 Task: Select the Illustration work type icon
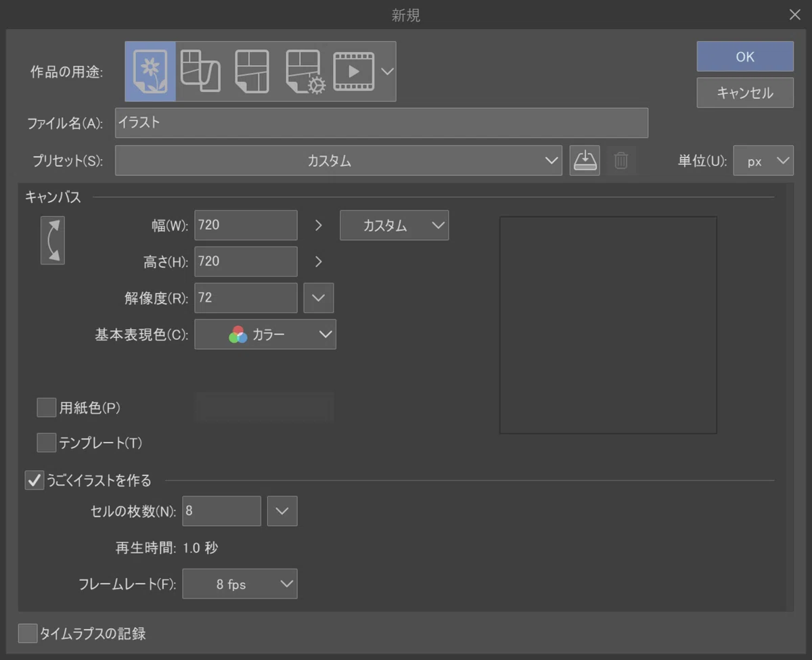click(150, 71)
